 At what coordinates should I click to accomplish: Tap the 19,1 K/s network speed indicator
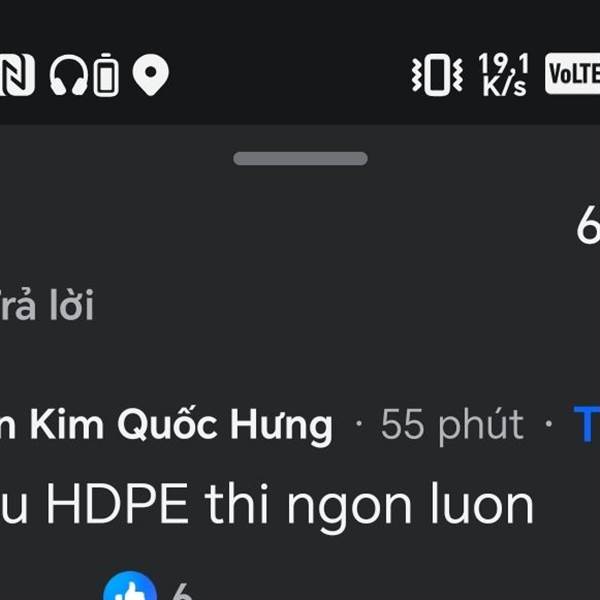pos(504,74)
